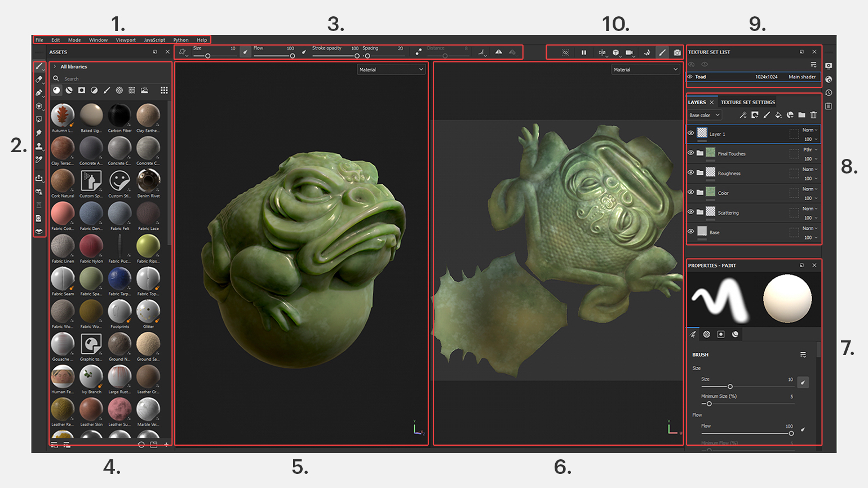Image resolution: width=868 pixels, height=488 pixels.
Task: Hide the Final Touches layer
Action: [691, 153]
